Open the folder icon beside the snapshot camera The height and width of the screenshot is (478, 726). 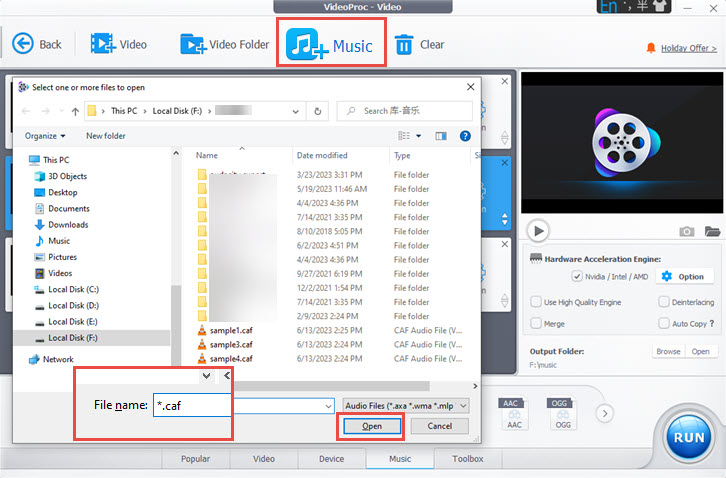(x=712, y=231)
